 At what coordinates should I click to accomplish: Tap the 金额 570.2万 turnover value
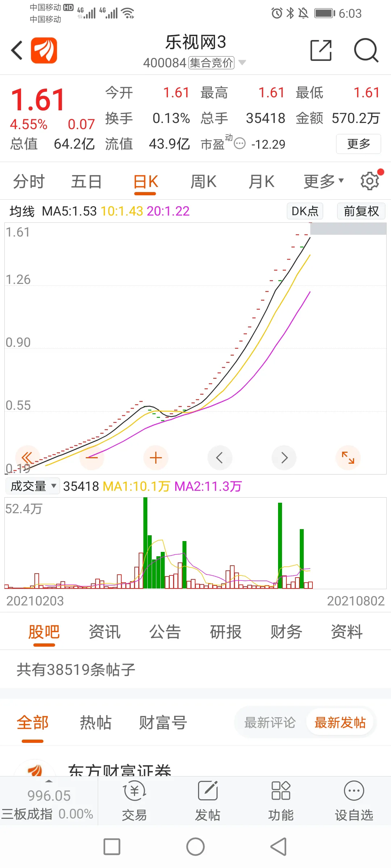(x=338, y=118)
